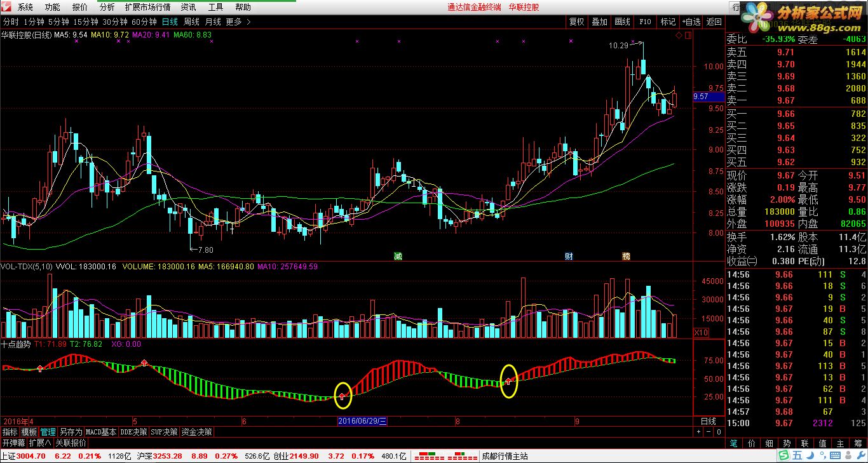The height and width of the screenshot is (463, 868).
Task: Select the 15分钟 period
Action: pyautogui.click(x=86, y=22)
